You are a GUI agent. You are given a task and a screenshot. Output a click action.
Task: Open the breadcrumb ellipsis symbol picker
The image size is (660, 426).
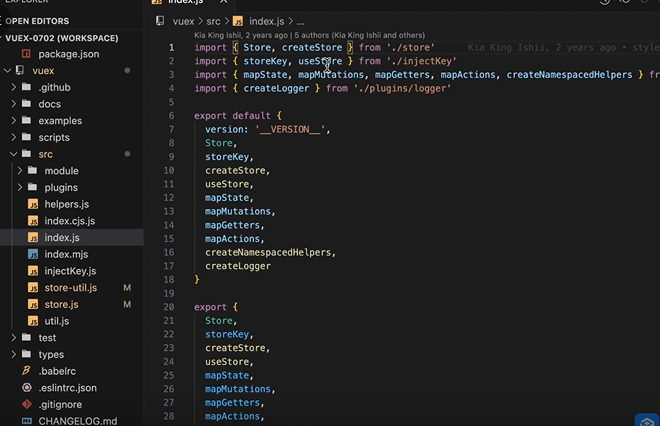coord(300,21)
